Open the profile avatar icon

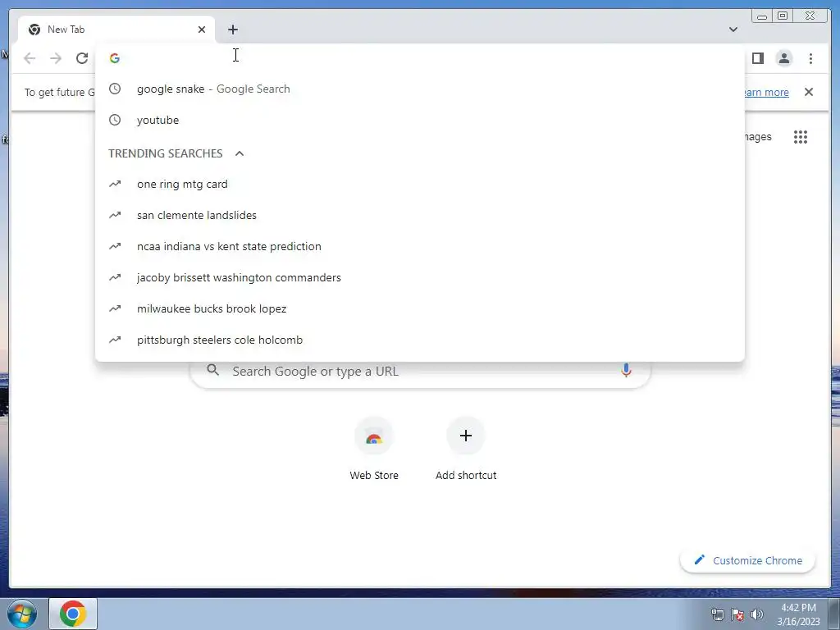pyautogui.click(x=783, y=58)
